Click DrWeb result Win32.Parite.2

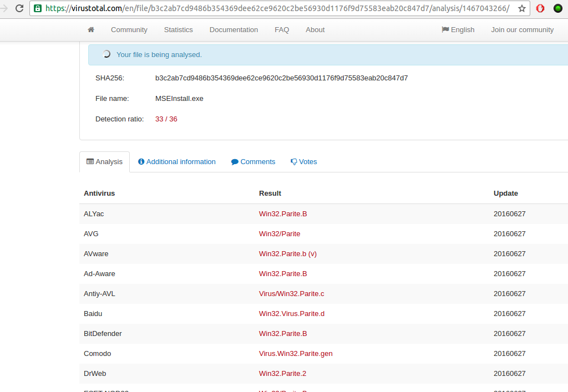(x=282, y=373)
